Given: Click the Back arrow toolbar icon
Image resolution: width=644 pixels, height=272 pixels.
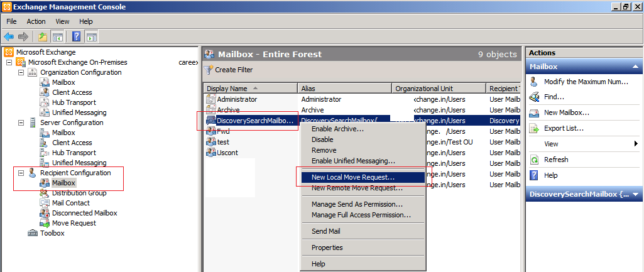Looking at the screenshot, I should 9,36.
